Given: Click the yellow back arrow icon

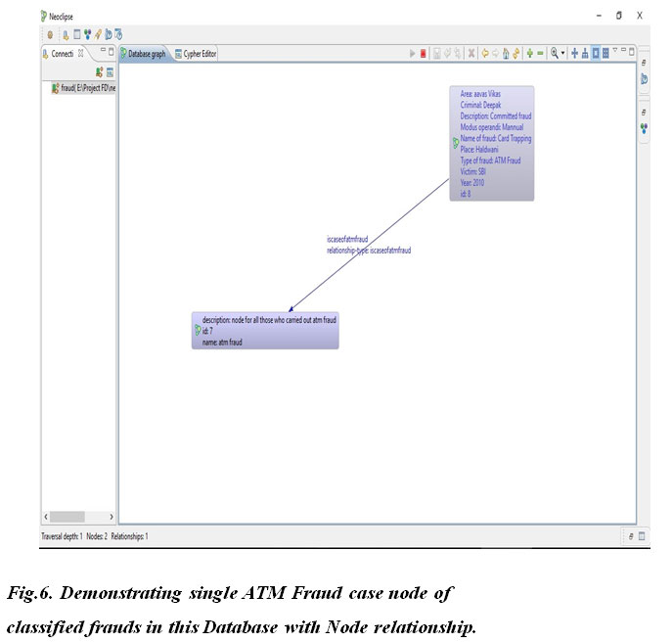Looking at the screenshot, I should tap(484, 53).
